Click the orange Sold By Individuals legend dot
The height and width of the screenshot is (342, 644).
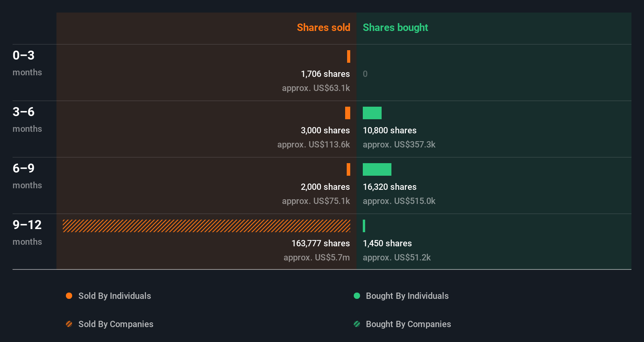(x=69, y=296)
